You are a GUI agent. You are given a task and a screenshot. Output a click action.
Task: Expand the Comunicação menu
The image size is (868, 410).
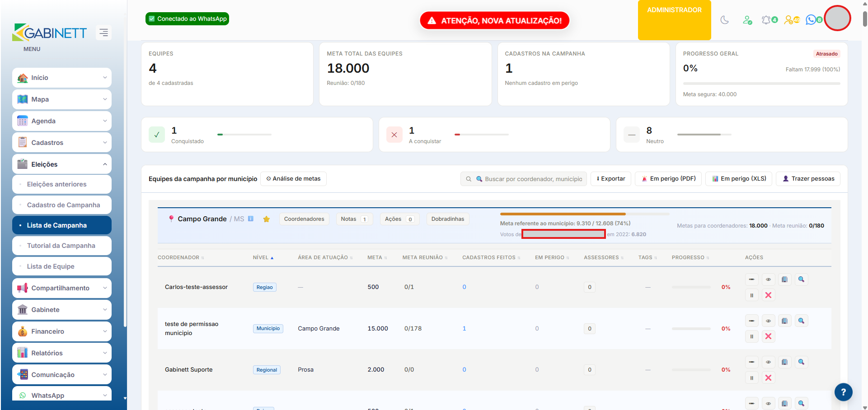62,375
